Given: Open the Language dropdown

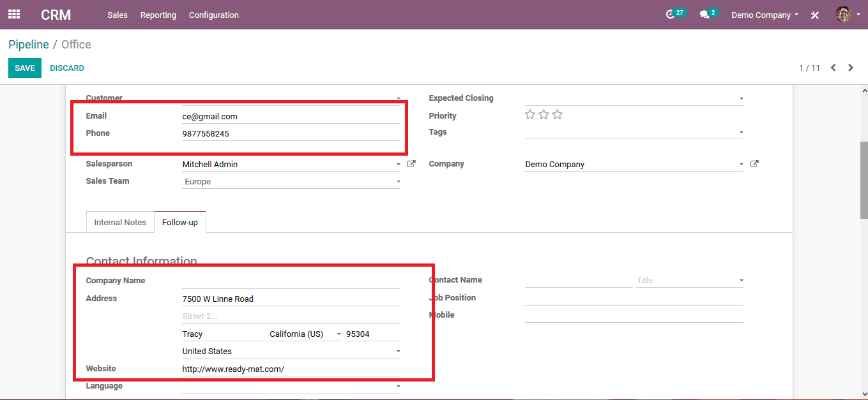Looking at the screenshot, I should [291, 386].
